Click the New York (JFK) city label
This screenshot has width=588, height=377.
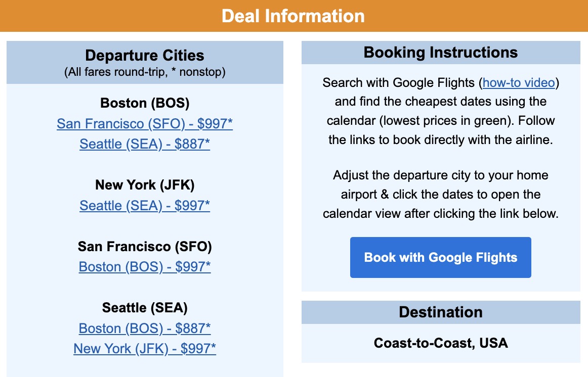pyautogui.click(x=145, y=185)
